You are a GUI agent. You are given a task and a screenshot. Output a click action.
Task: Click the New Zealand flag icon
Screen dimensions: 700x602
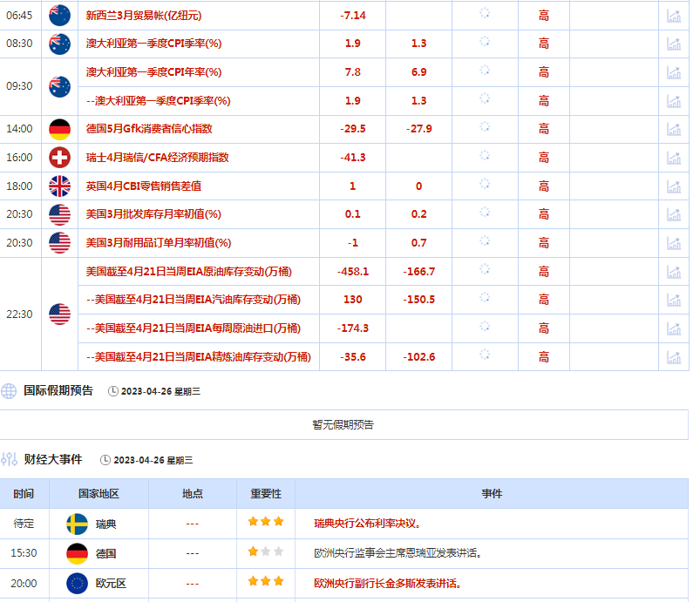(x=59, y=15)
